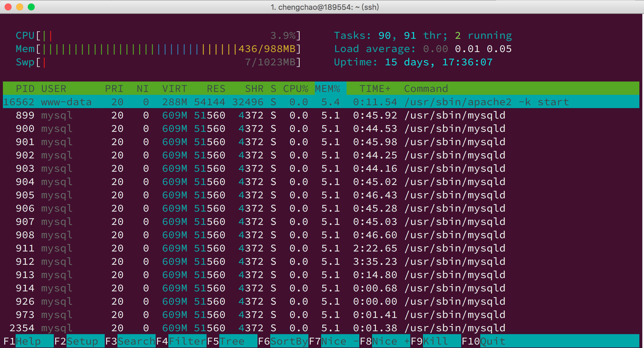Image resolution: width=644 pixels, height=348 pixels.
Task: Click time 2:22.65 in PID 911 row
Action: coord(375,248)
